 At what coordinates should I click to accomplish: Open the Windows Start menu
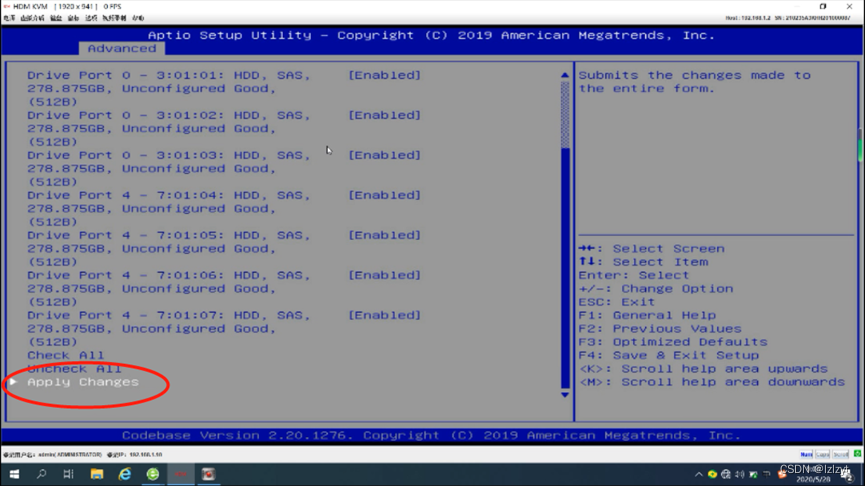14,474
